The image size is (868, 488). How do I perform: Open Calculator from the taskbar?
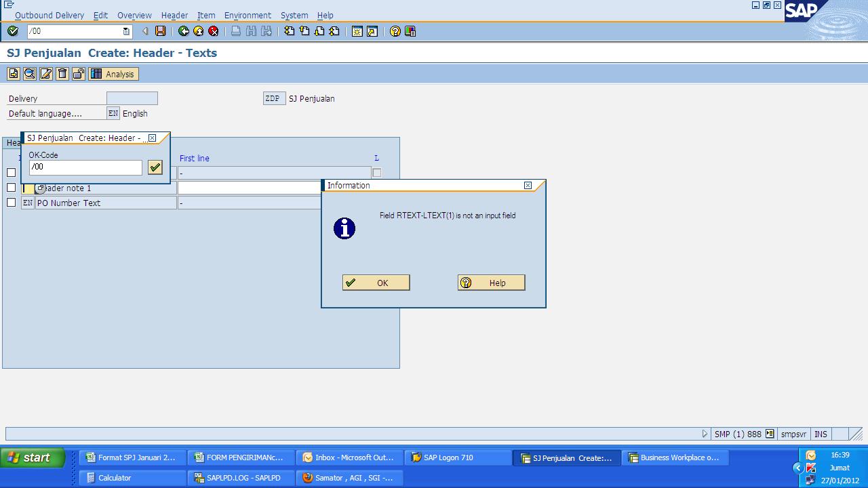132,478
